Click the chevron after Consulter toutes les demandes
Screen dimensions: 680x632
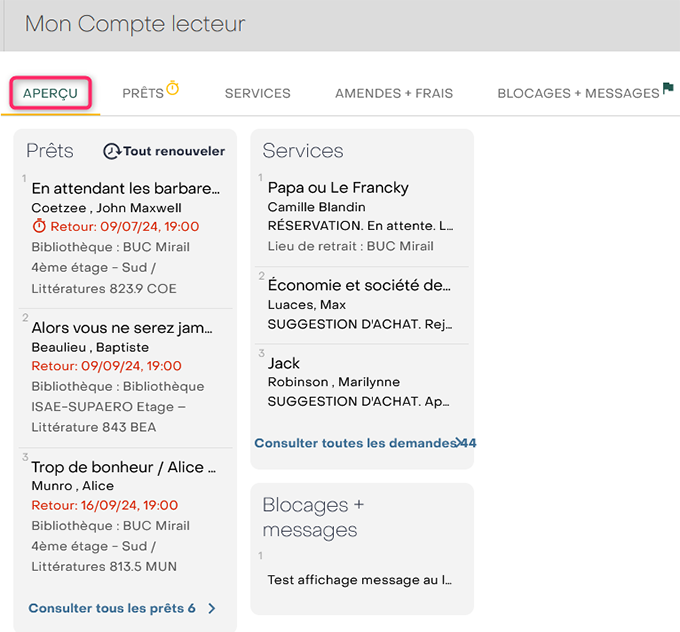[x=459, y=443]
